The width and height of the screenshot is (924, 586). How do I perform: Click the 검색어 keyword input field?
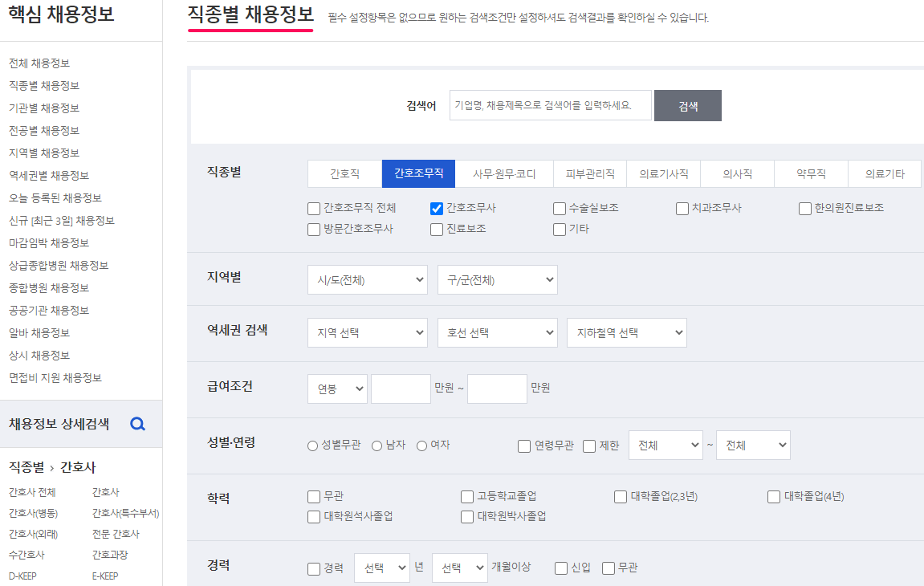point(550,105)
